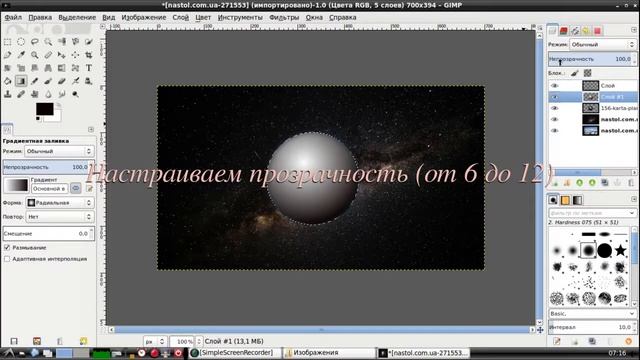This screenshot has width=640, height=360.
Task: Select the Dodge/Burn tool
Action: (75, 94)
